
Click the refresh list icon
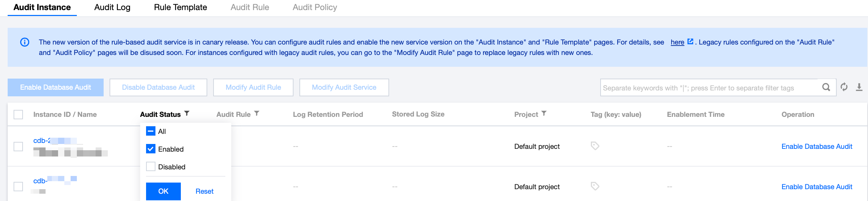pos(844,87)
